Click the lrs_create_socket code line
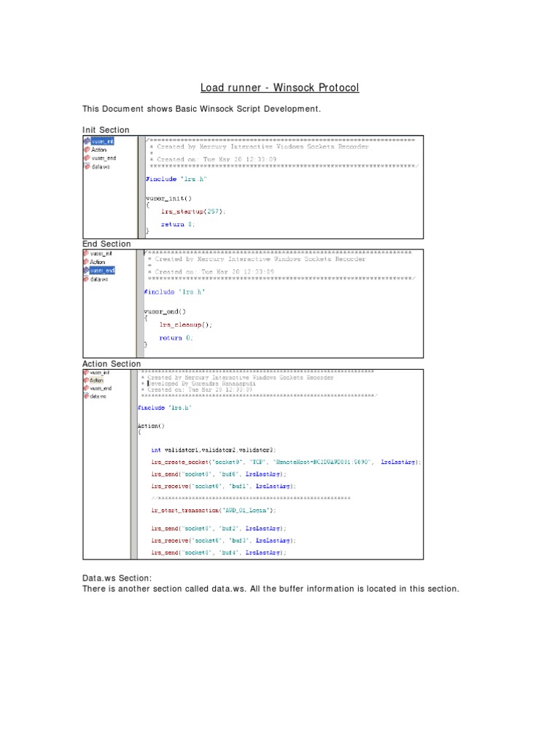 [x=286, y=462]
